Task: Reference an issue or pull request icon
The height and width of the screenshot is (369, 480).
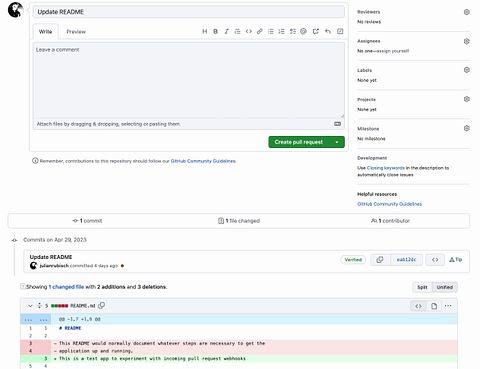Action: (x=316, y=31)
